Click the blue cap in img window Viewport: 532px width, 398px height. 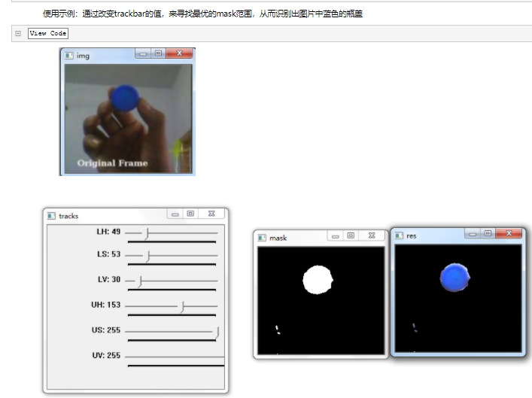124,98
